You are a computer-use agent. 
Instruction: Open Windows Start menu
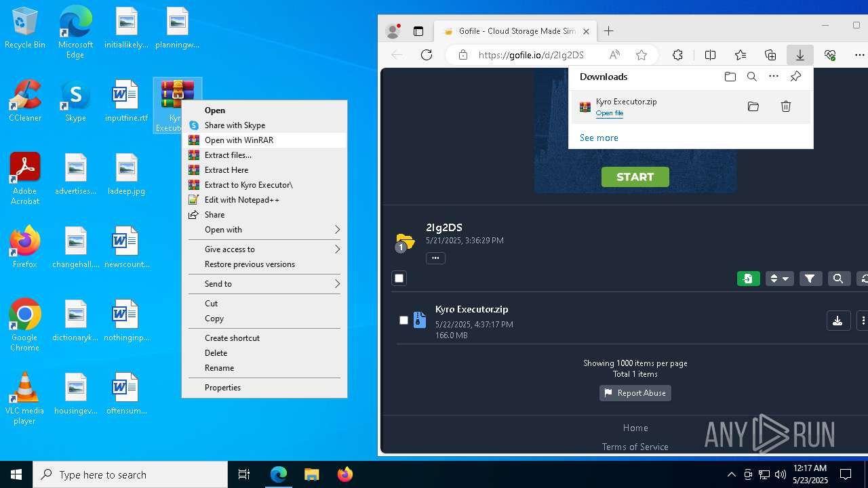[x=16, y=474]
